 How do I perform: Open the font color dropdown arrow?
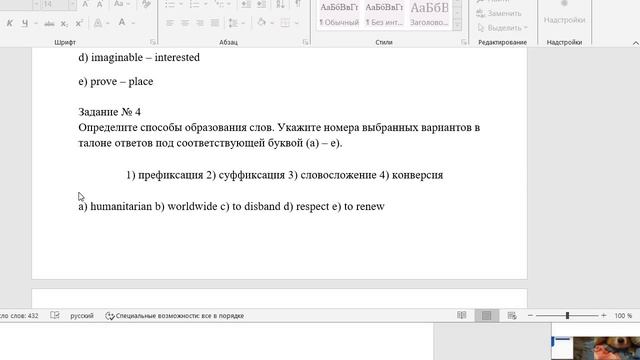coord(133,23)
